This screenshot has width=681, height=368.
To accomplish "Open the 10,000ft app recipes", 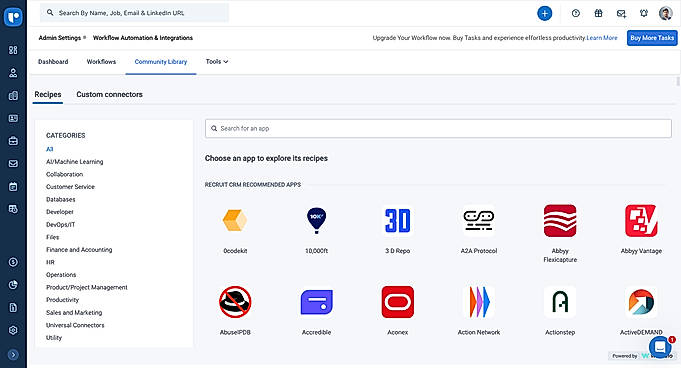I will click(x=316, y=221).
